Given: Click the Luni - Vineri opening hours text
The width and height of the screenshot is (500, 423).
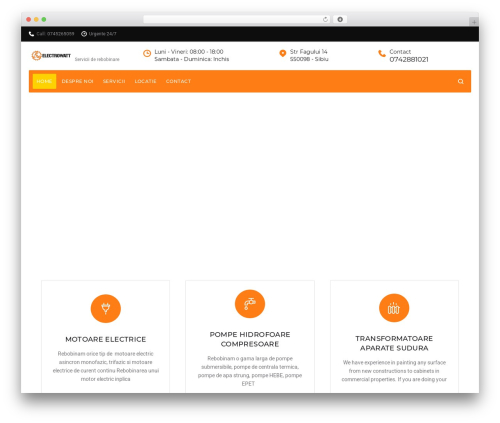Looking at the screenshot, I should (189, 52).
